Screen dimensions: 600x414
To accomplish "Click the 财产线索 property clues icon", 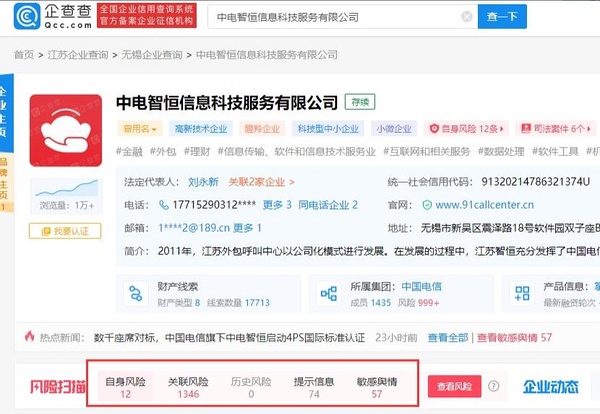I will [136, 294].
